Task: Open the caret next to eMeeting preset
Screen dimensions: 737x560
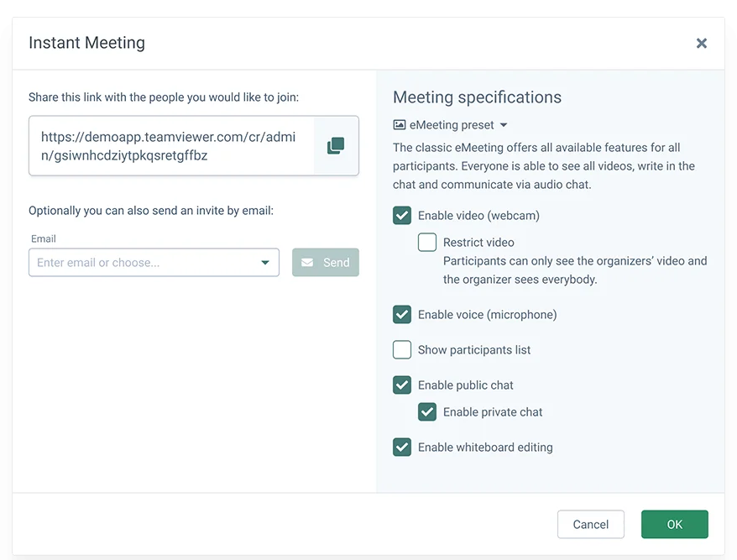Action: point(504,125)
